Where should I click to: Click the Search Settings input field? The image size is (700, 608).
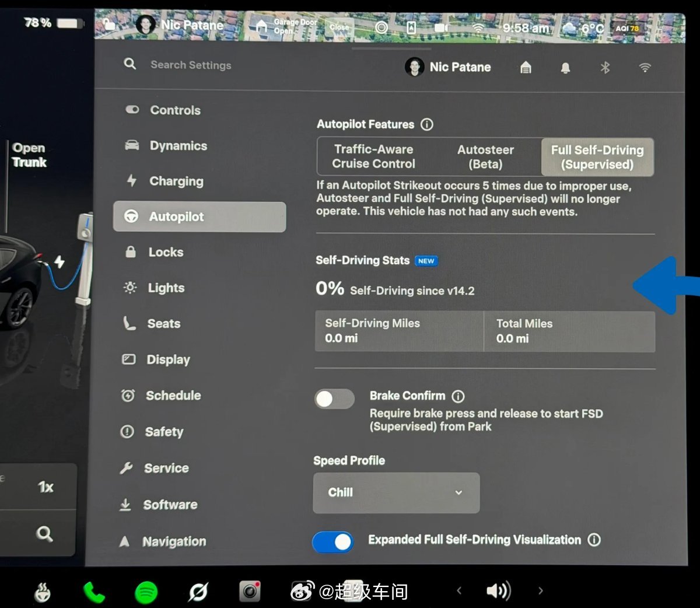tap(191, 65)
